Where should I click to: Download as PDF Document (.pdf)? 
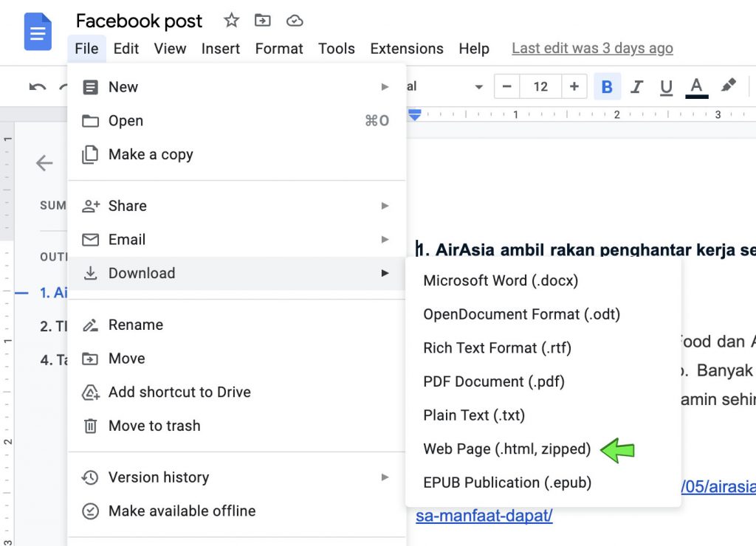tap(543, 381)
